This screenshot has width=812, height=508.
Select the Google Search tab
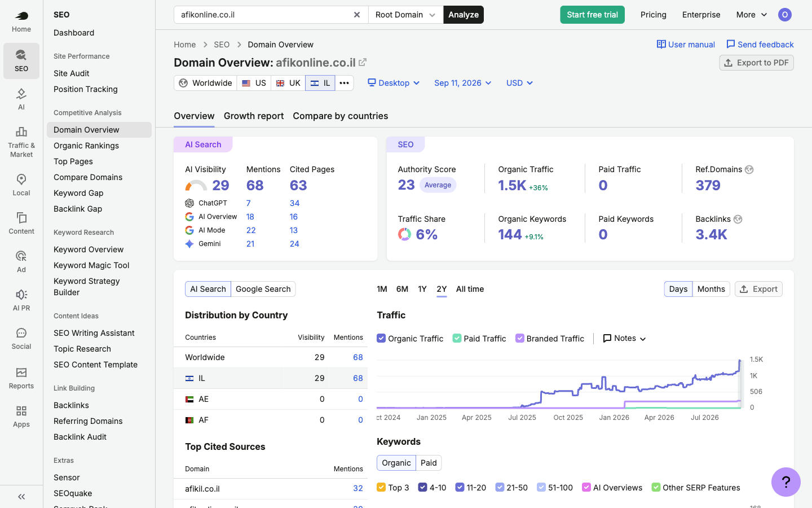(263, 289)
